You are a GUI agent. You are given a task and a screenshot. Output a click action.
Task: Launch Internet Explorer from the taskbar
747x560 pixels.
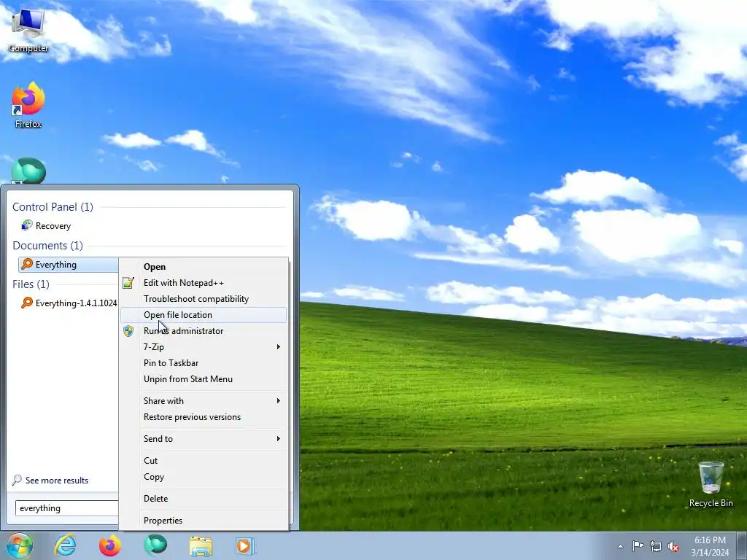click(x=65, y=545)
